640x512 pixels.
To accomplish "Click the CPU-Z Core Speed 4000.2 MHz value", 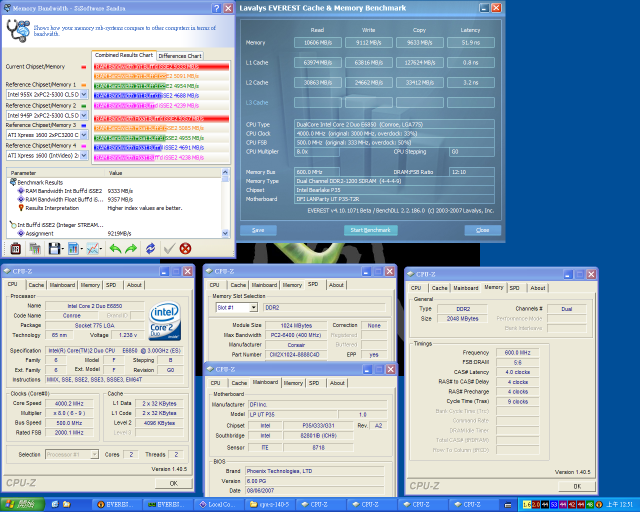I will 69,403.
